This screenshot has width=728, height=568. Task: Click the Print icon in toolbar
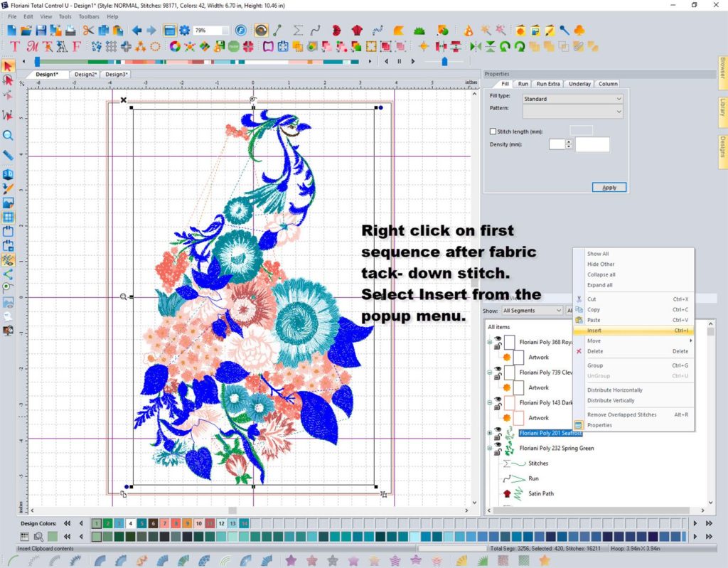pyautogui.click(x=71, y=31)
